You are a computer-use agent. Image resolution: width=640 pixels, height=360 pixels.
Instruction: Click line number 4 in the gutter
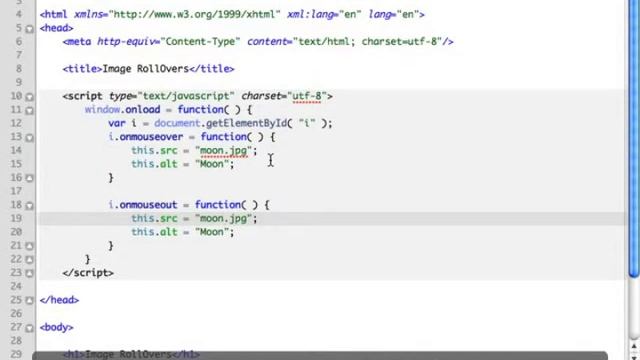(19, 14)
